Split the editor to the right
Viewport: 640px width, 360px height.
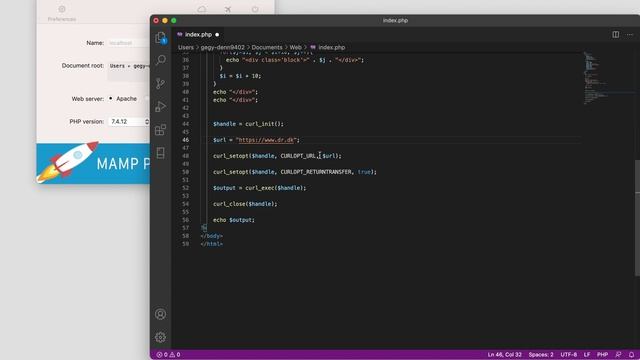[616, 35]
